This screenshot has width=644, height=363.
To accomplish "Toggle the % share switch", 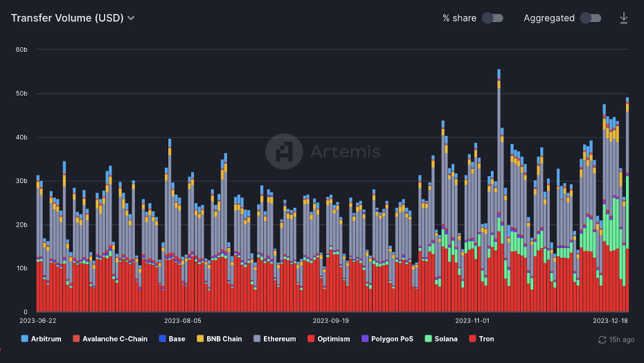I will pos(492,18).
